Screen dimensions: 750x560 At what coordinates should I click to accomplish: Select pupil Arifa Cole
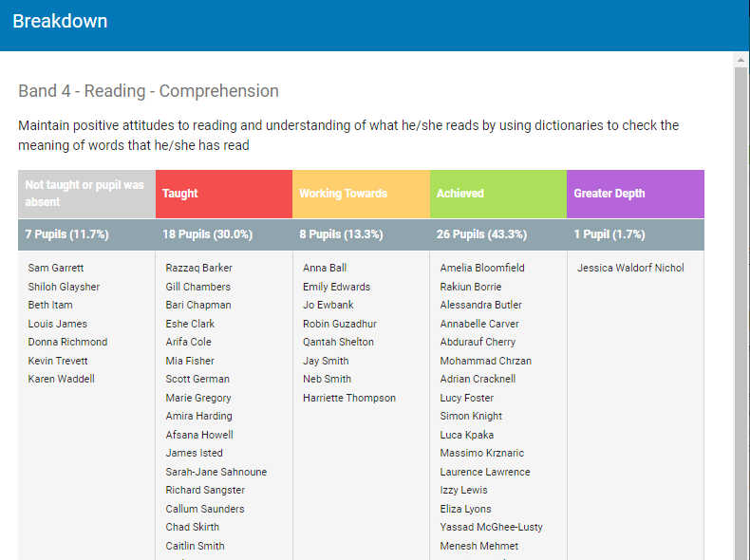[x=189, y=342]
